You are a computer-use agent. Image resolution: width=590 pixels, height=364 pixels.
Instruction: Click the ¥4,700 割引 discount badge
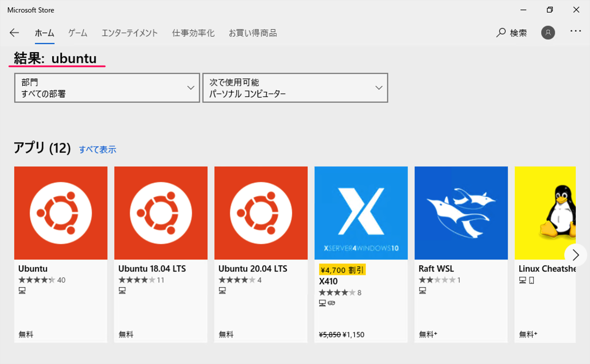pyautogui.click(x=342, y=270)
